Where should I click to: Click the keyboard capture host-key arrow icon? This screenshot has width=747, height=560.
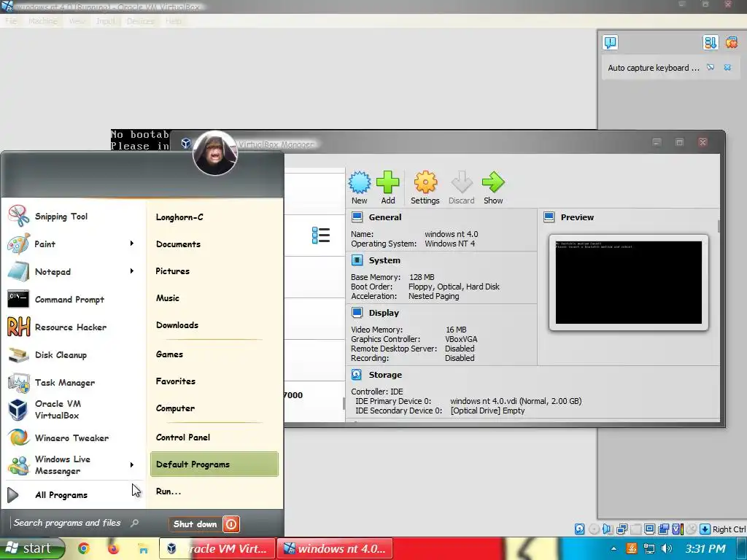(705, 529)
